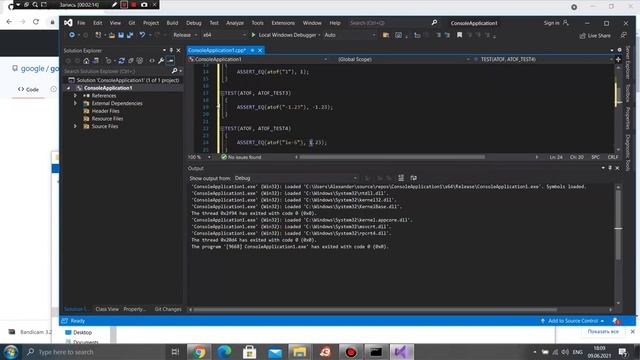640x360 pixels.
Task: Open File Explorer from the taskbar
Action: coord(299,352)
